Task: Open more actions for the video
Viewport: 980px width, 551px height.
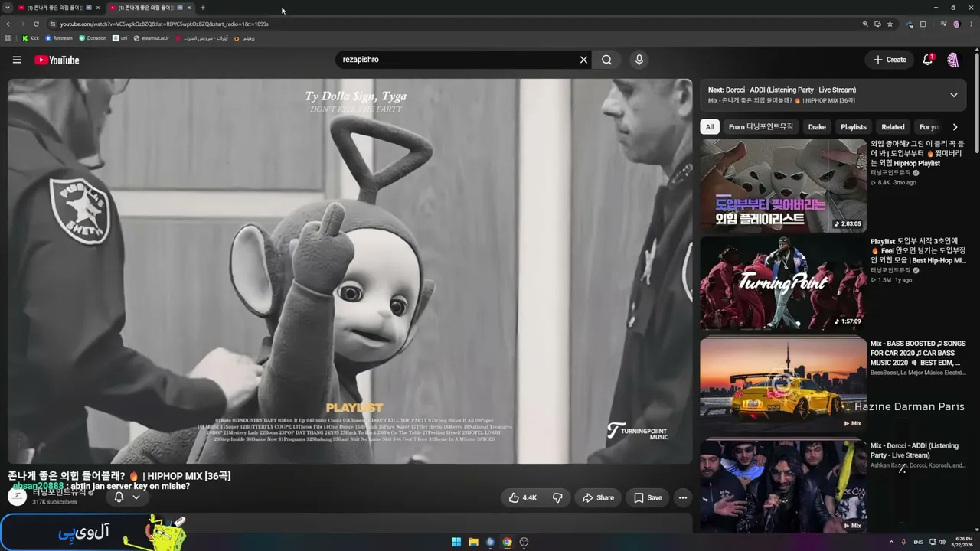Action: pos(683,497)
